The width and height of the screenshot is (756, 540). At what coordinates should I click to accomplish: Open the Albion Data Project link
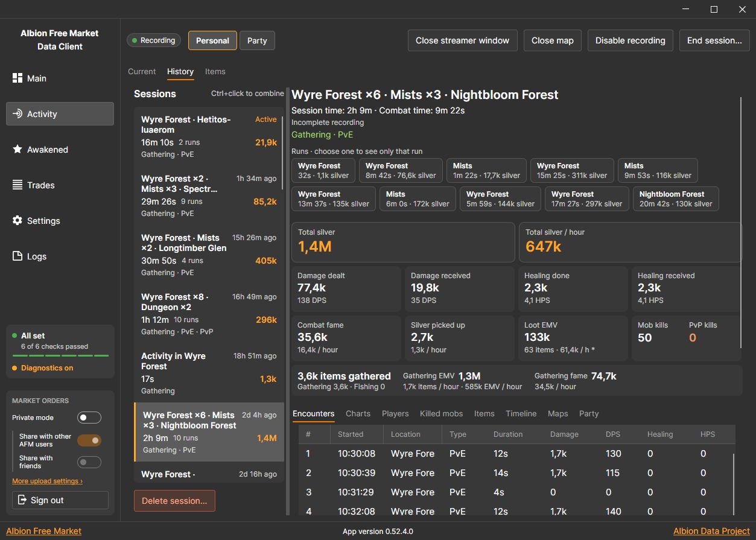click(712, 531)
